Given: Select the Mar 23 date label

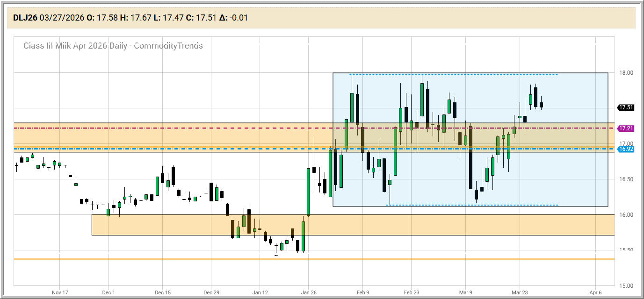Looking at the screenshot, I should [520, 292].
